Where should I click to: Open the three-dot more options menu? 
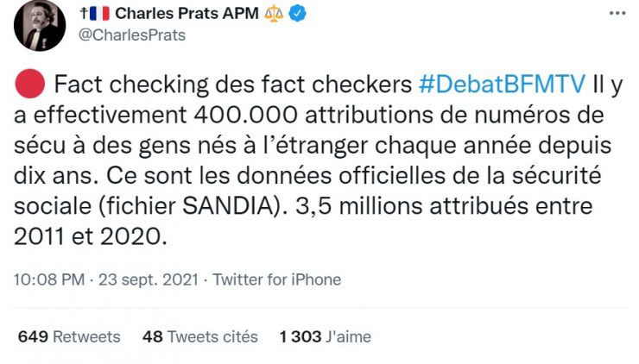[617, 14]
